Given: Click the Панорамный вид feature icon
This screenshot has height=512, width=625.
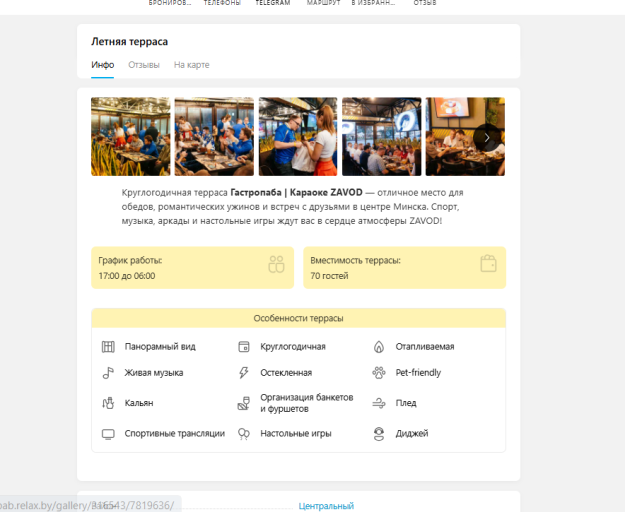Looking at the screenshot, I should pyautogui.click(x=108, y=347).
